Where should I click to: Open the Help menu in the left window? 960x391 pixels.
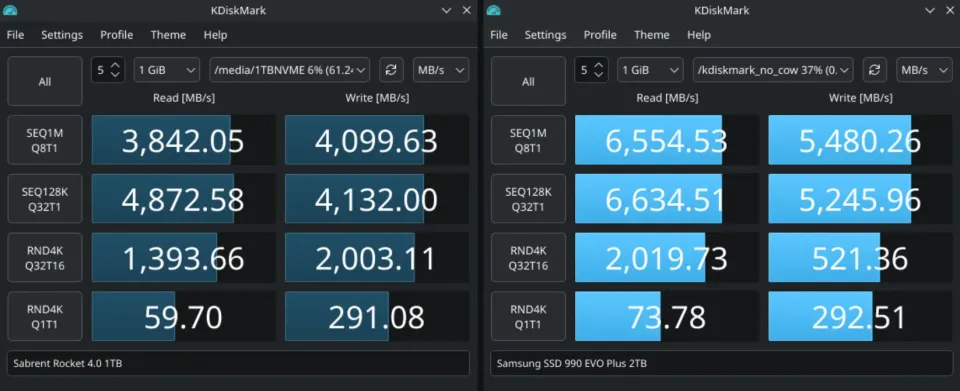[216, 35]
